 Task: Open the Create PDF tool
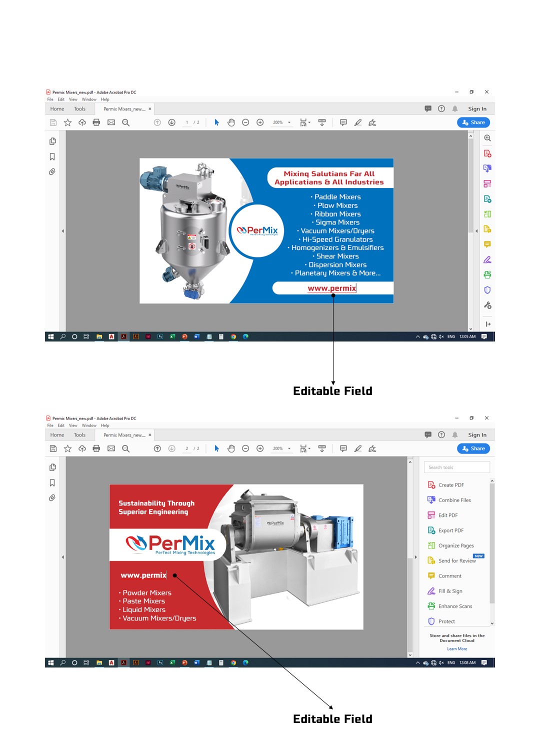(x=450, y=484)
